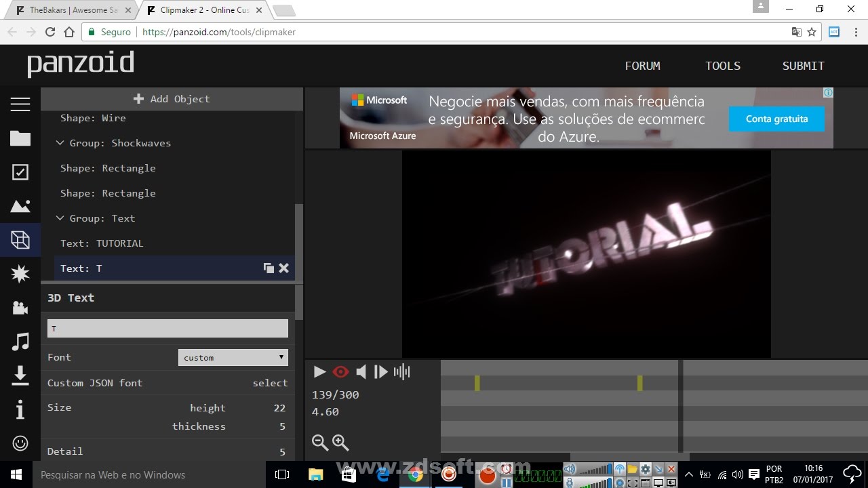Reload the page in browser

coord(50,32)
